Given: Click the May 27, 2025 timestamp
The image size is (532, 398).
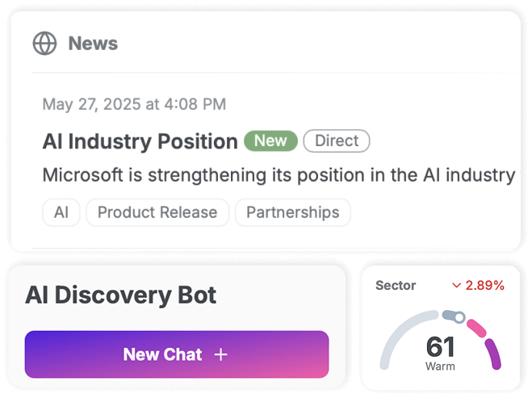Looking at the screenshot, I should tap(134, 104).
